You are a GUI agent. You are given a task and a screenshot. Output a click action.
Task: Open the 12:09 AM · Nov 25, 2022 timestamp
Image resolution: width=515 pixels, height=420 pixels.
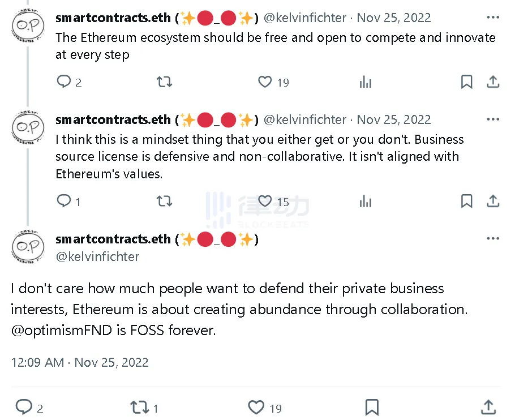click(x=80, y=362)
